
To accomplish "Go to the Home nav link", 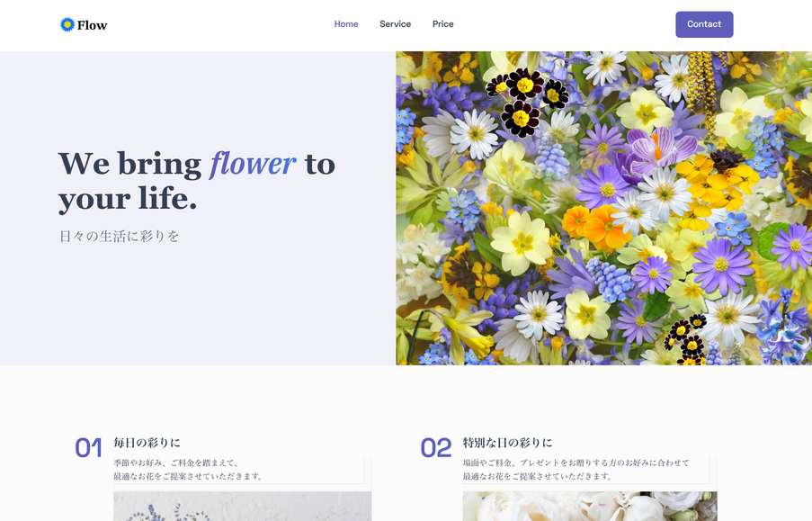I will coord(346,24).
